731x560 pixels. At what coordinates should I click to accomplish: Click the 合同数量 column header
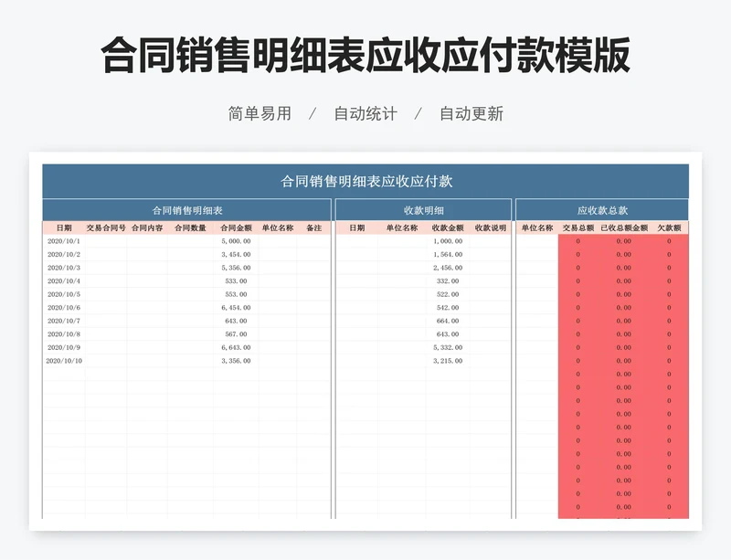coord(190,228)
